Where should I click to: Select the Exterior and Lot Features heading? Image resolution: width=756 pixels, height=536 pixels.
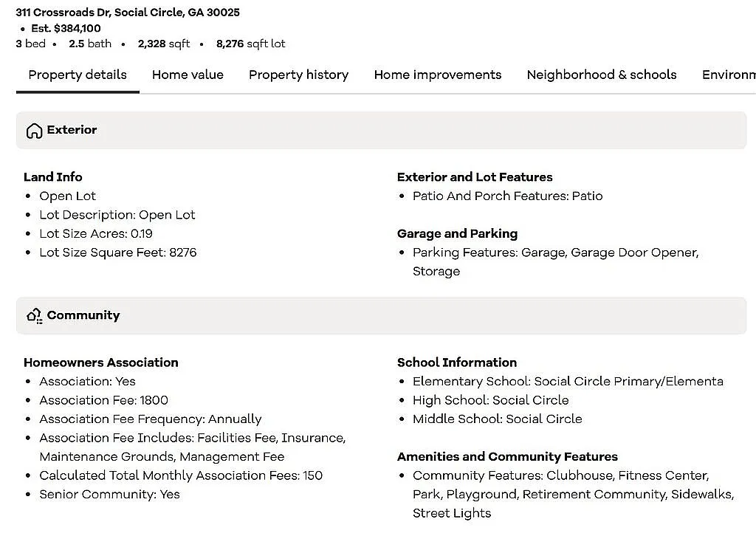pos(474,177)
